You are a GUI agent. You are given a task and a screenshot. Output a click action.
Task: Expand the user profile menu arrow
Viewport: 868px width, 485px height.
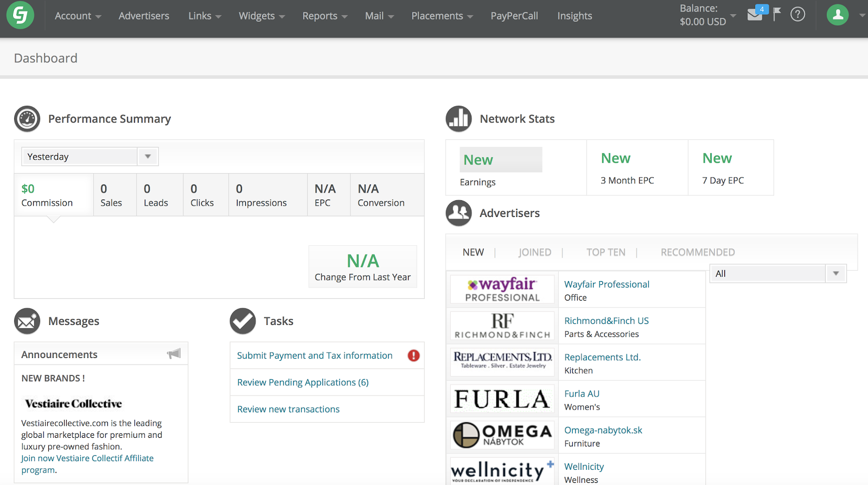click(861, 15)
